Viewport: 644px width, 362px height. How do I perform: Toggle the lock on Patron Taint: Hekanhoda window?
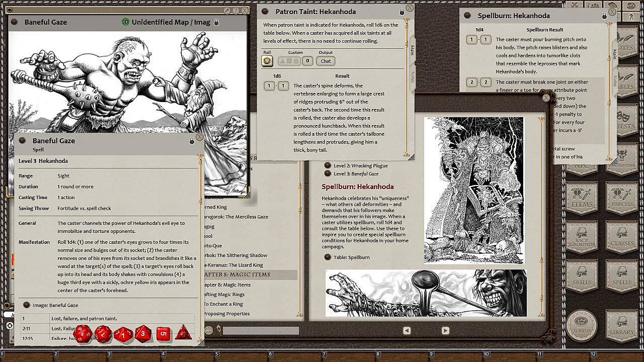(401, 12)
